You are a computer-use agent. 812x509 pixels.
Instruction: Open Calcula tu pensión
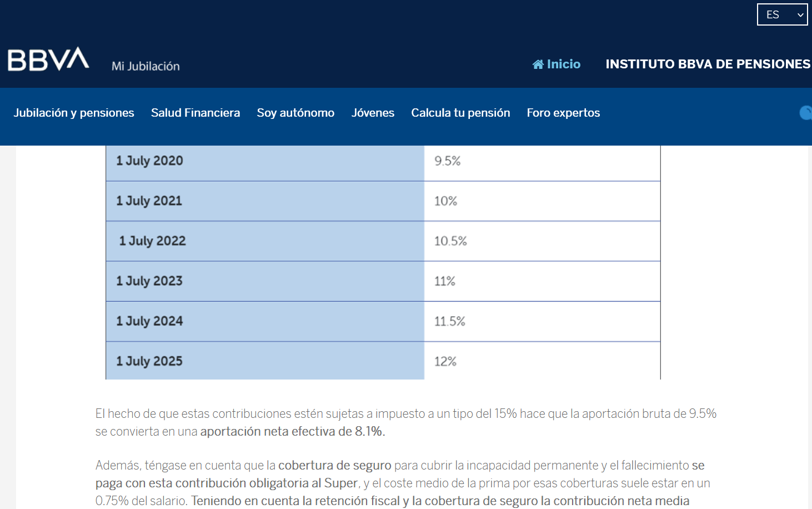(x=460, y=113)
